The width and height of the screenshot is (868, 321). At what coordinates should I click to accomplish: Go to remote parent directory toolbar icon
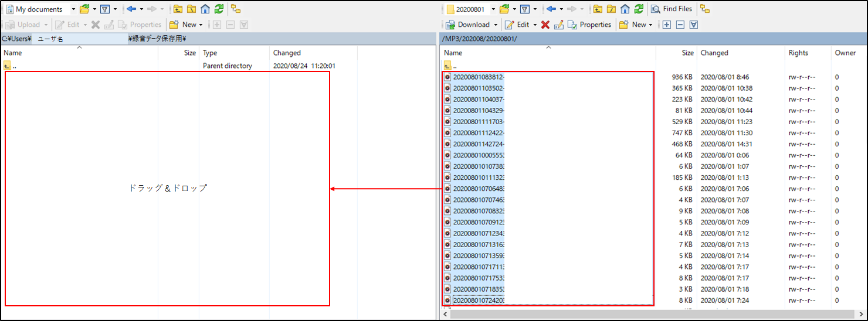[598, 9]
